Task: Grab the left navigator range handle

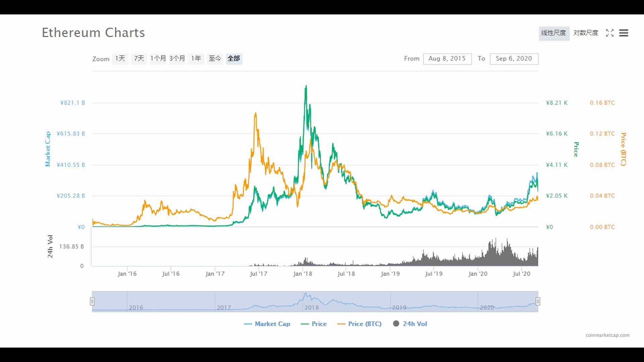Action: click(92, 301)
